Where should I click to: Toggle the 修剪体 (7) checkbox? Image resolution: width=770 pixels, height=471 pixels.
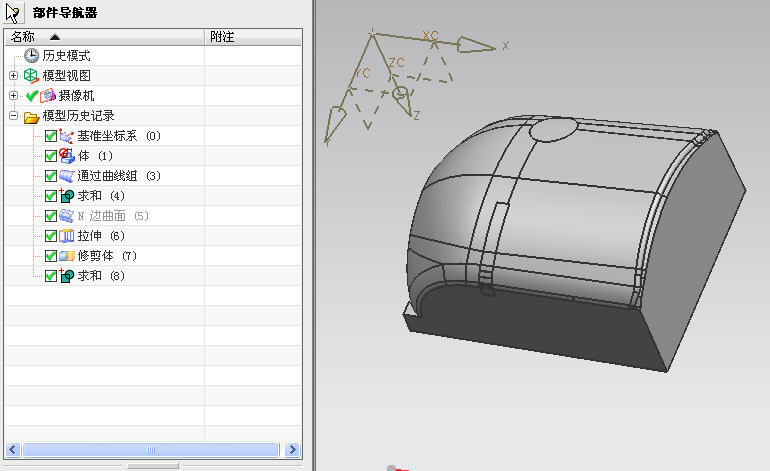pyautogui.click(x=51, y=256)
